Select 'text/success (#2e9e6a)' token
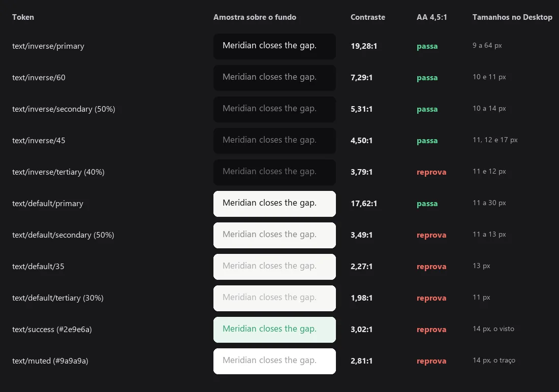This screenshot has height=392, width=559. 52,329
